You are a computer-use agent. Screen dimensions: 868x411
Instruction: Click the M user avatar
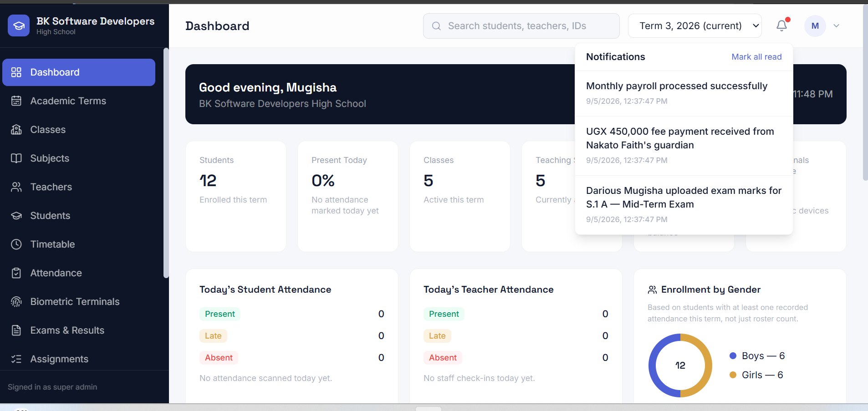[x=815, y=26]
